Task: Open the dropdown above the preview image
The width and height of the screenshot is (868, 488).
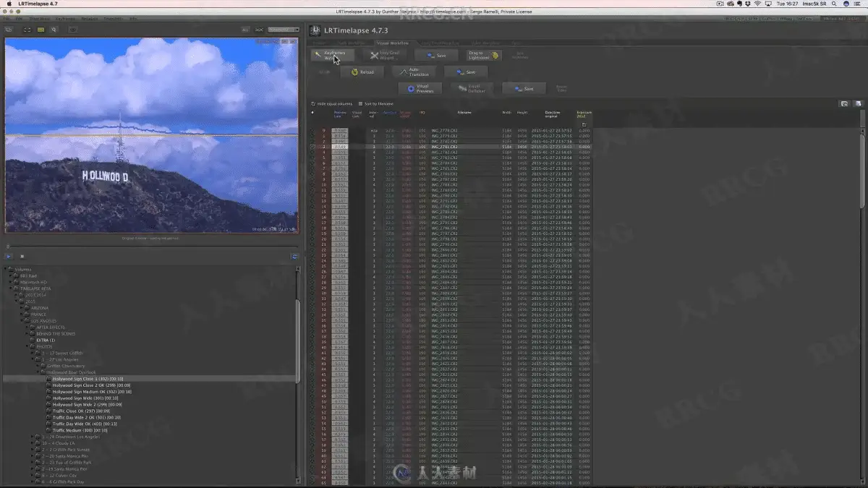Action: [x=284, y=30]
